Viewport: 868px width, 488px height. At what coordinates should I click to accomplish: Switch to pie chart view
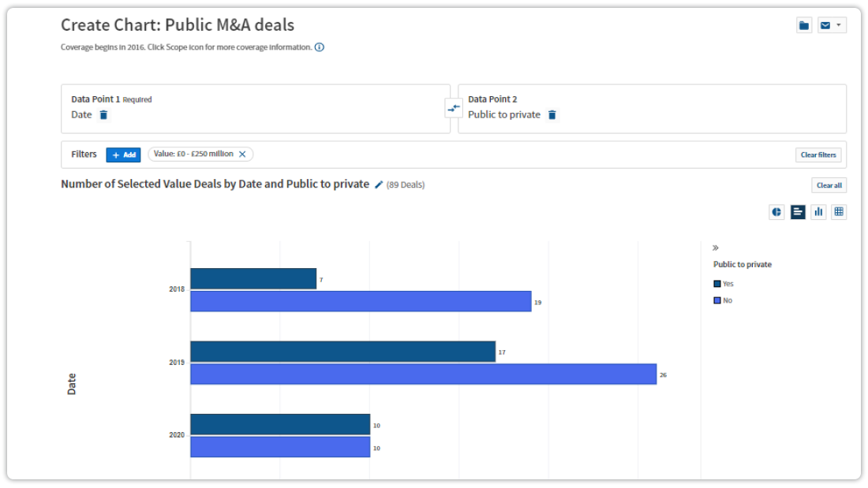click(776, 211)
